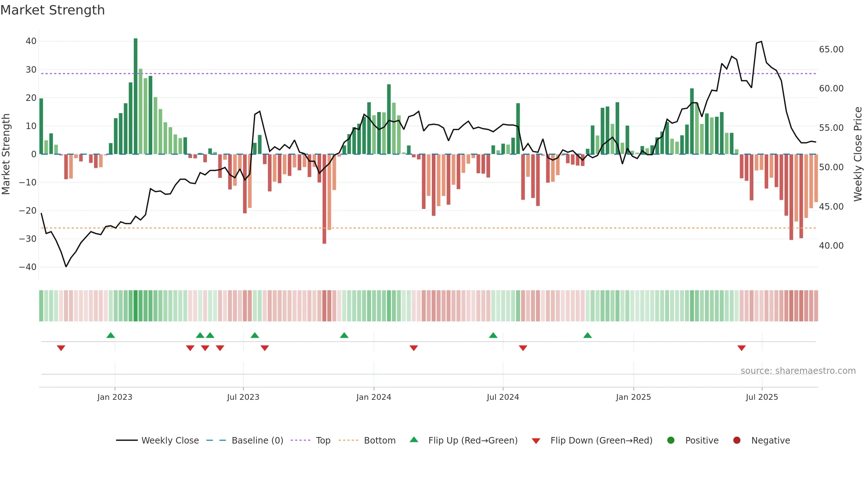Screen dimensions: 868x488
Task: Click the green flip-up triangle just before Jul 2024
Action: point(493,335)
